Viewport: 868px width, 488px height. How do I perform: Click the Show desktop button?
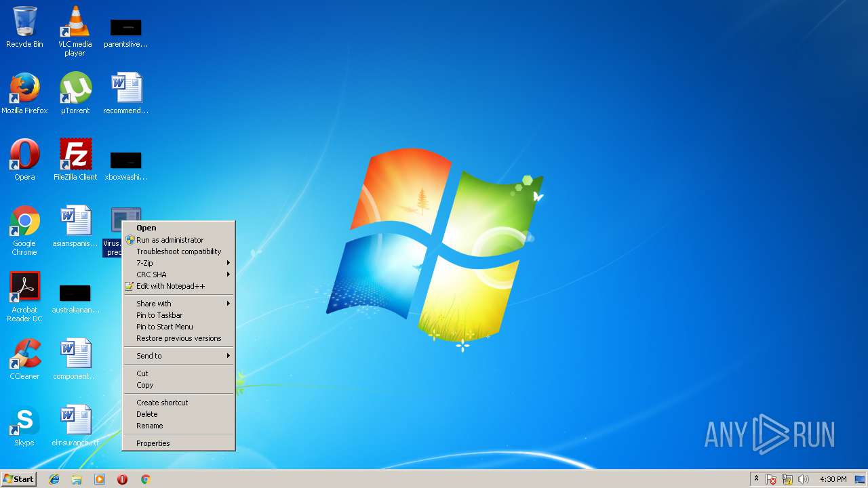coord(861,479)
